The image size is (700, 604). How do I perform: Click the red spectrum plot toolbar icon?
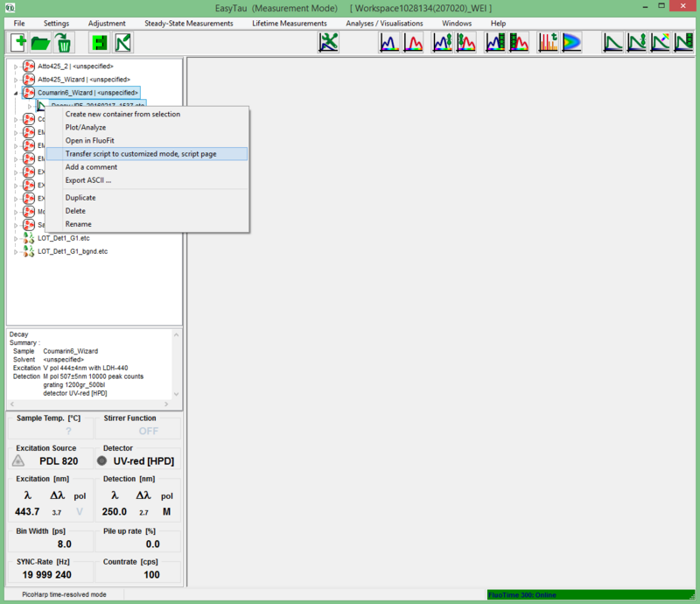pos(416,41)
